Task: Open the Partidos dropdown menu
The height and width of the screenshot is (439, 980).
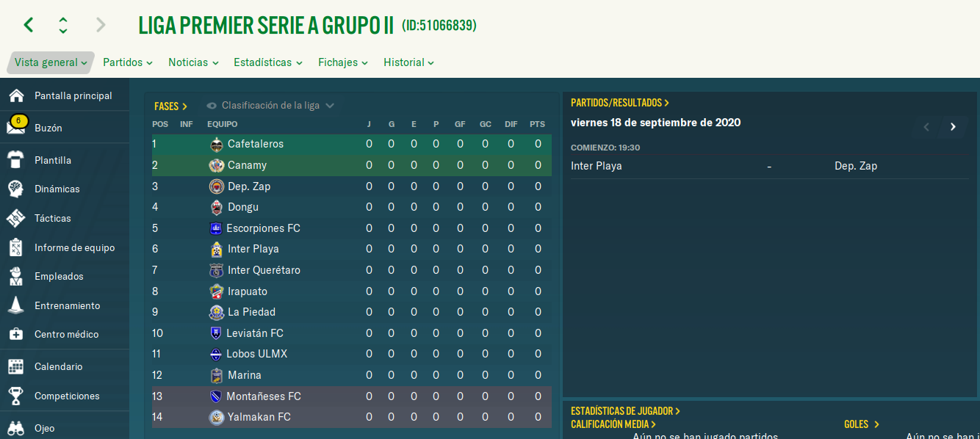Action: pos(128,62)
